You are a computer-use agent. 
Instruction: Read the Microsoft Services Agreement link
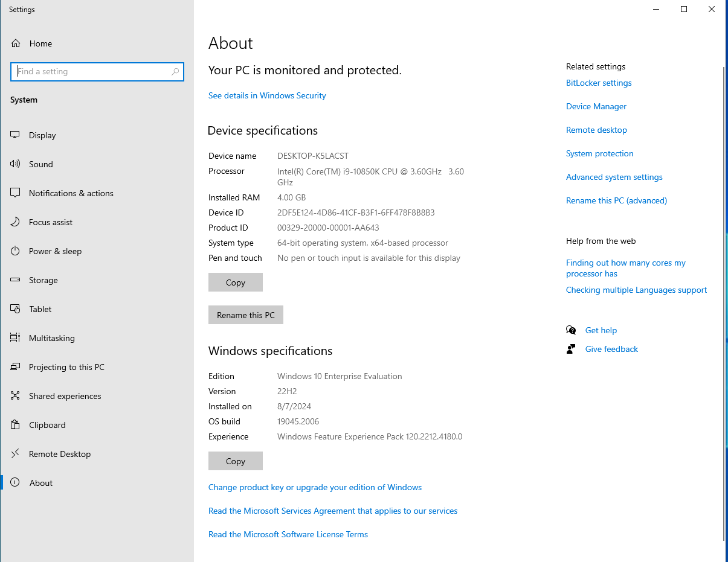333,511
